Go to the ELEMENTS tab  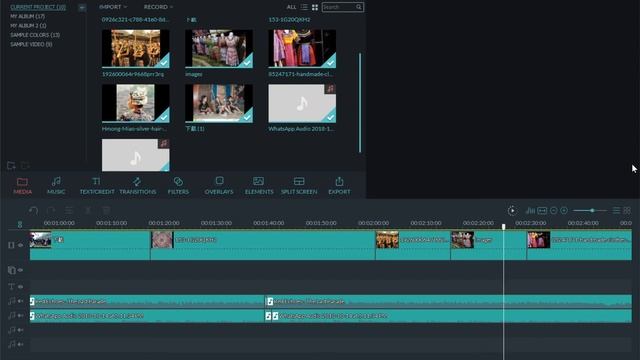259,186
